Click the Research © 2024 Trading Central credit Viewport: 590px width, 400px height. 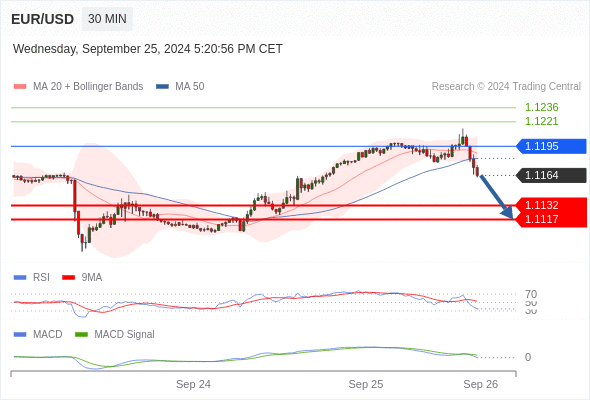[x=506, y=87]
